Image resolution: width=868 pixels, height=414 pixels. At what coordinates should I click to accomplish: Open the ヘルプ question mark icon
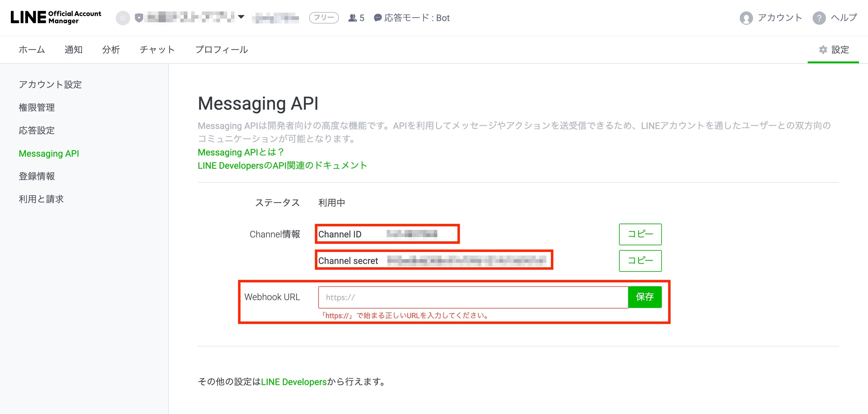click(x=819, y=18)
